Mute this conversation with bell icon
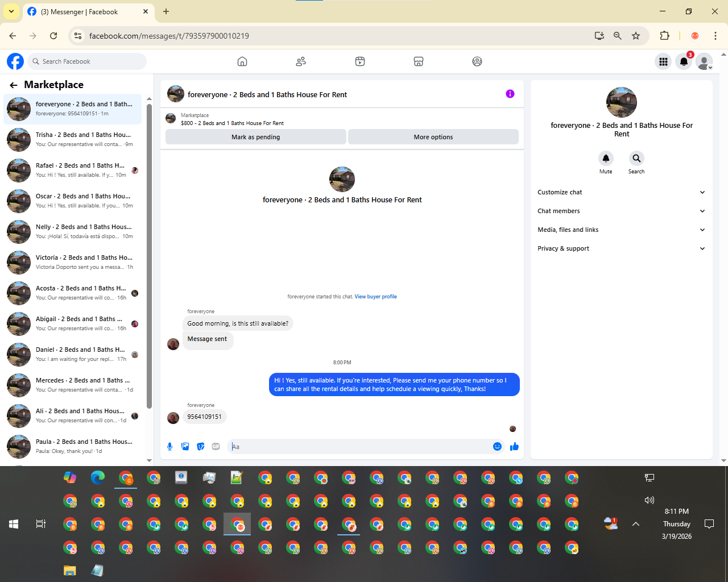728x582 pixels. click(x=606, y=158)
